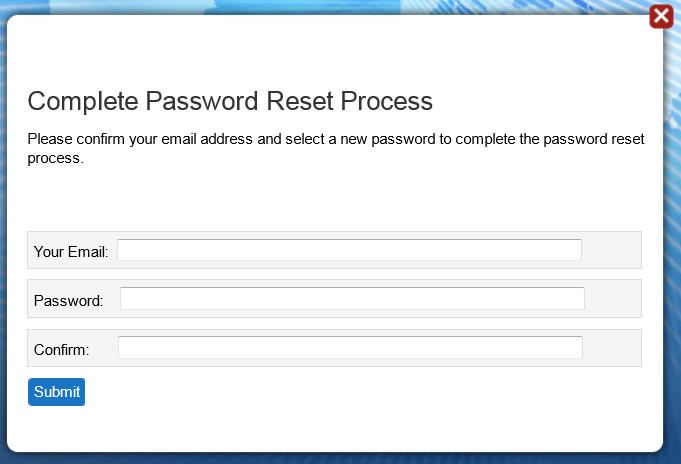Click the blue backdrop above the dialog
681x464 pixels.
pyautogui.click(x=300, y=6)
